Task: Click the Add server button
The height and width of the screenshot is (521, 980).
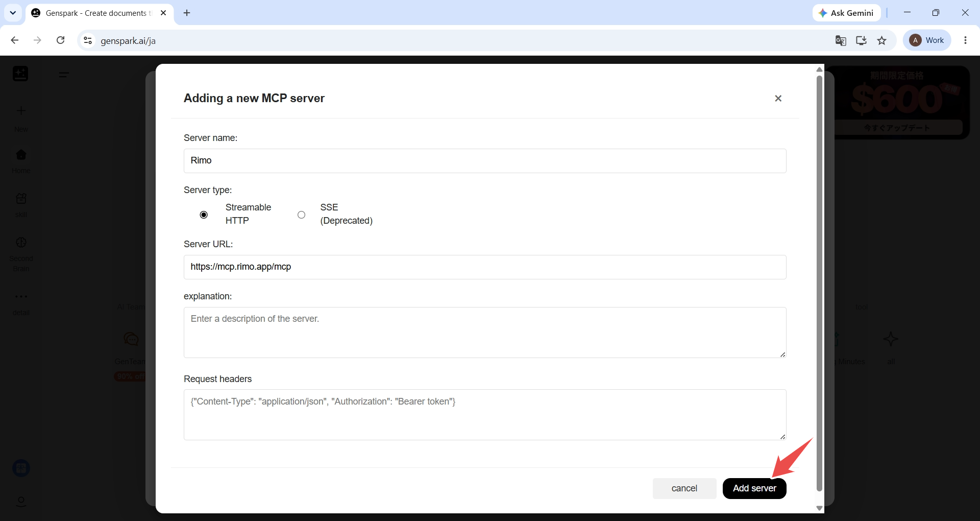Action: (754, 488)
